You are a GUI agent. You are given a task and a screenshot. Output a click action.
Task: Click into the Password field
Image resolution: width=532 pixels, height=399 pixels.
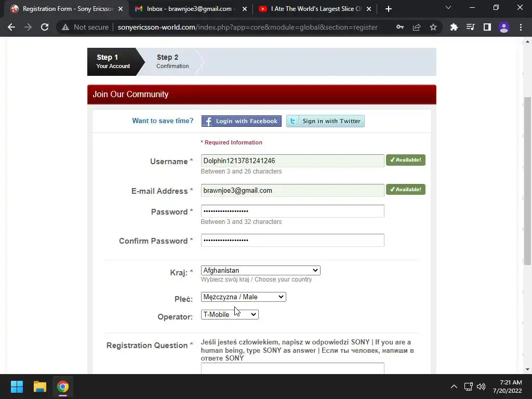coord(292,211)
